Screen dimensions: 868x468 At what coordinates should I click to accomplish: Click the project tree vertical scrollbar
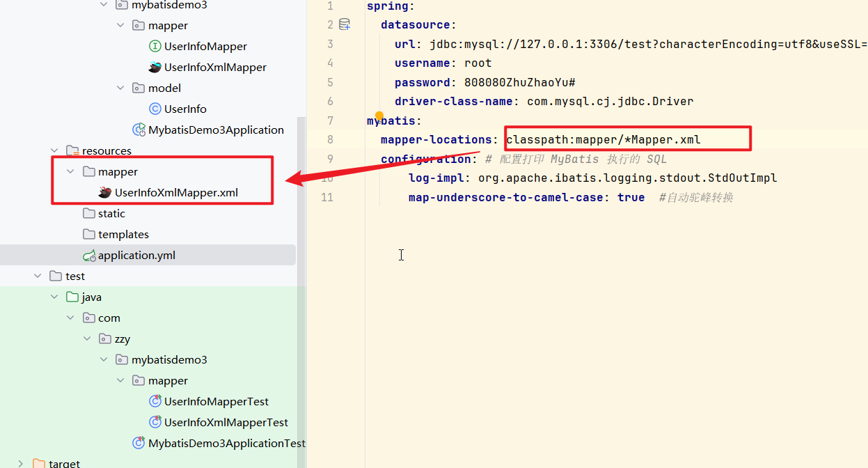301,292
